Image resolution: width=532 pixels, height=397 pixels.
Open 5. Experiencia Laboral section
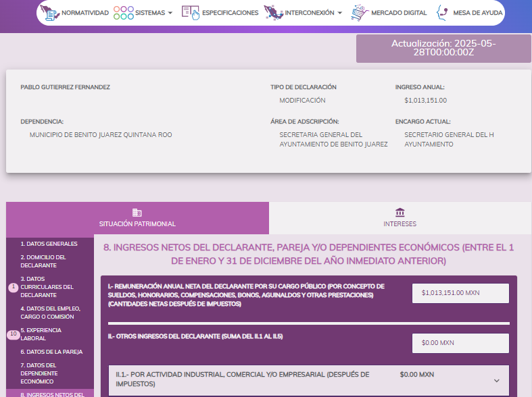[41, 334]
